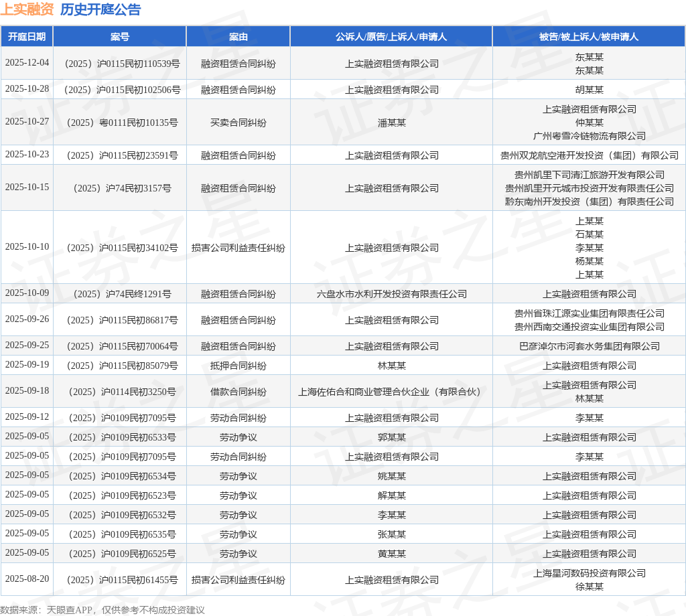This screenshot has height=616, width=686.
Task: Click defendant 胡某某
Action: click(x=590, y=90)
